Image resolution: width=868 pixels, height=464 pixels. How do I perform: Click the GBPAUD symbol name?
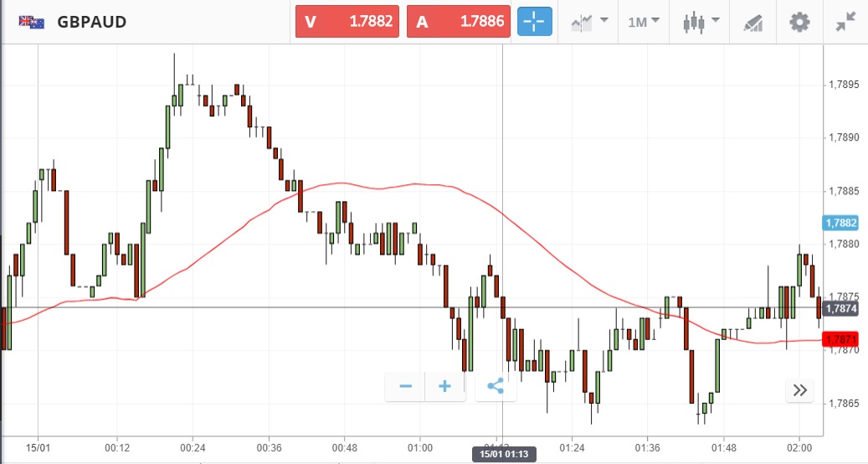coord(92,22)
